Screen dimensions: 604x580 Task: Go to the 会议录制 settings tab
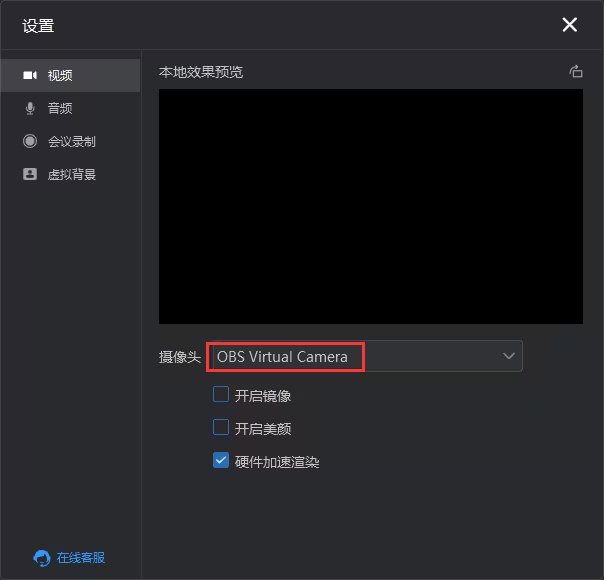tap(72, 141)
